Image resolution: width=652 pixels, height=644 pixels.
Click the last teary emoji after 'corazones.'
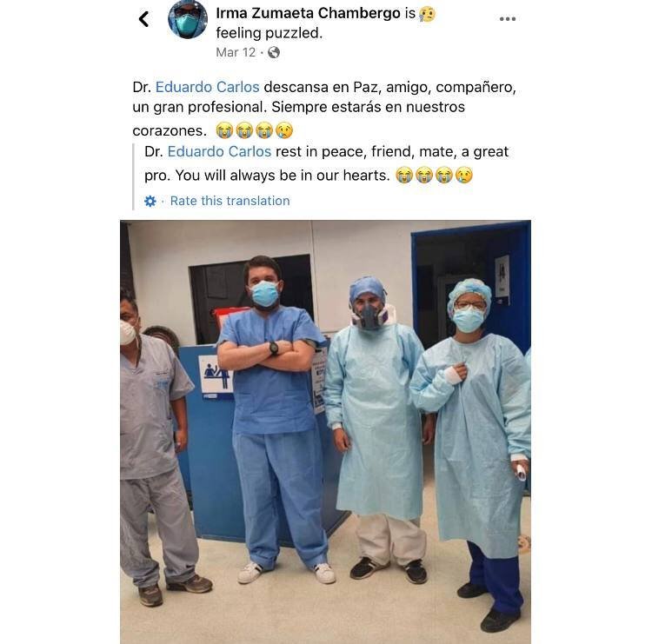tap(284, 130)
